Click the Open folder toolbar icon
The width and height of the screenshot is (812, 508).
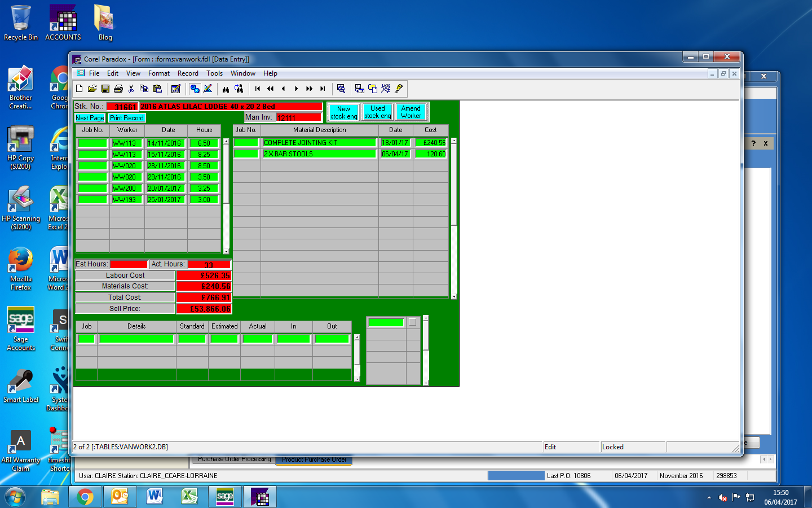(92, 89)
